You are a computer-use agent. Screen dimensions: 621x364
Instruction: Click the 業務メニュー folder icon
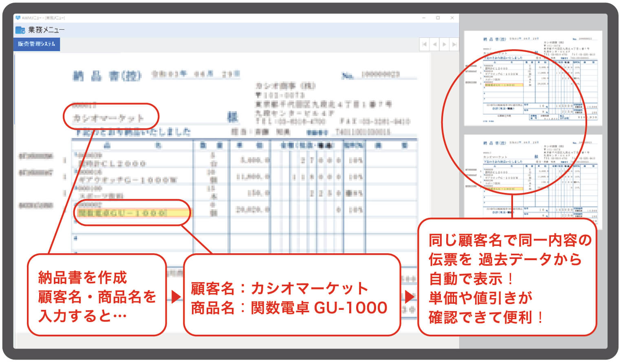point(20,30)
